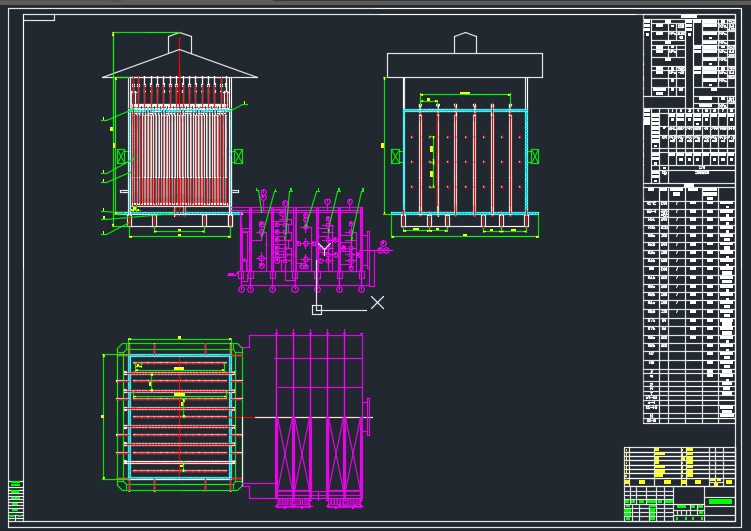Select the bottom-left plan view with horizontal tubes
Screen dimensions: 751x531
[180, 415]
